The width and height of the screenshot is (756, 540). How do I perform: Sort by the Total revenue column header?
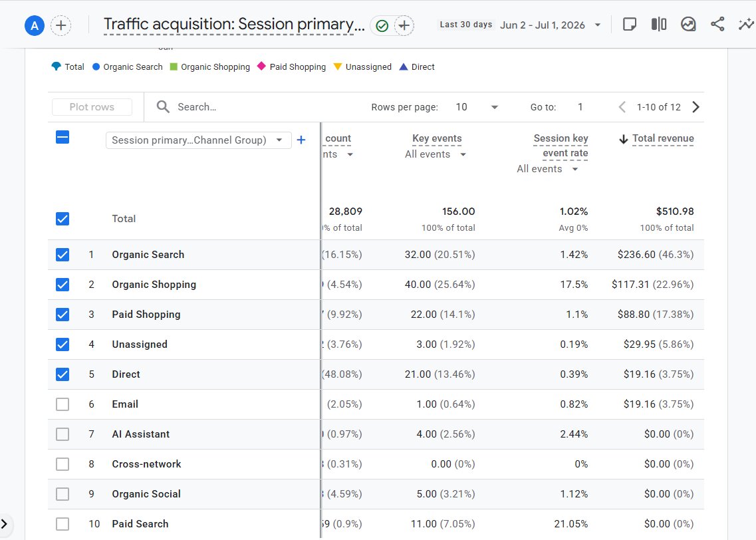click(663, 138)
